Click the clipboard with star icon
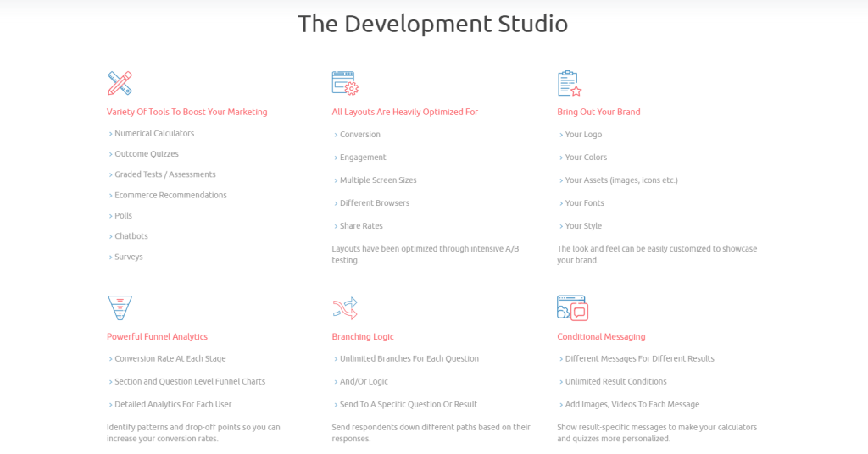Viewport: 868px width, 454px height. coord(570,83)
